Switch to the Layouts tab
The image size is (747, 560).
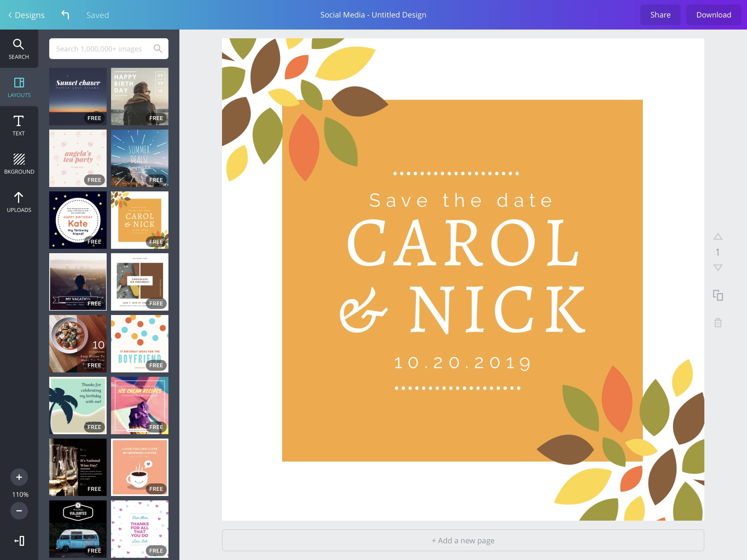click(19, 87)
